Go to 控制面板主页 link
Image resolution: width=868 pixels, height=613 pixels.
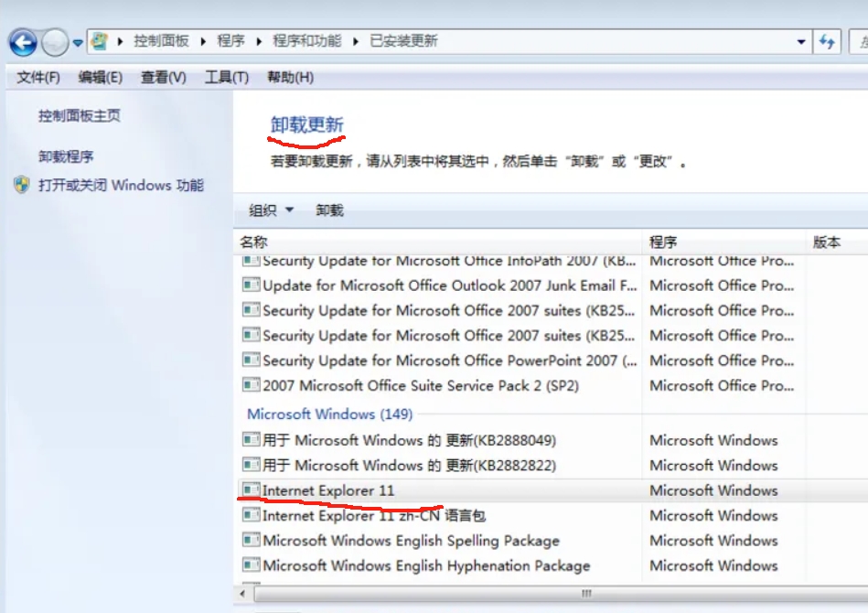tap(79, 116)
